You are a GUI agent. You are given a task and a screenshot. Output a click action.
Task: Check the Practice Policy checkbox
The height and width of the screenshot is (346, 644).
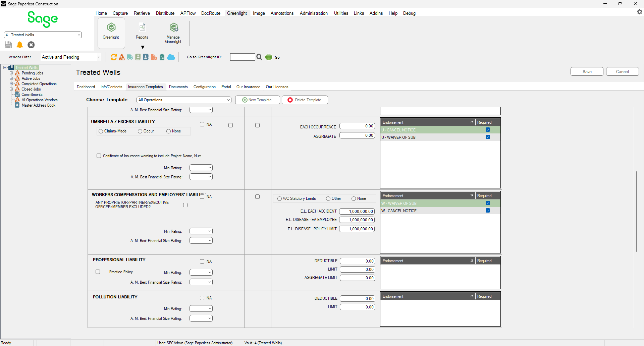(98, 272)
